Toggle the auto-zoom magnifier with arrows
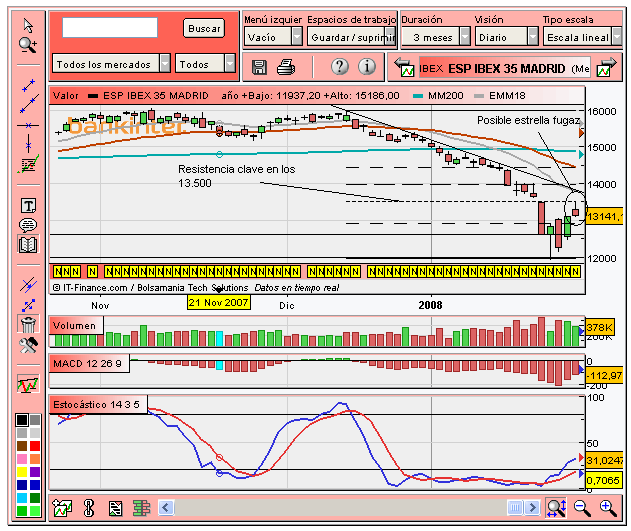 point(557,508)
